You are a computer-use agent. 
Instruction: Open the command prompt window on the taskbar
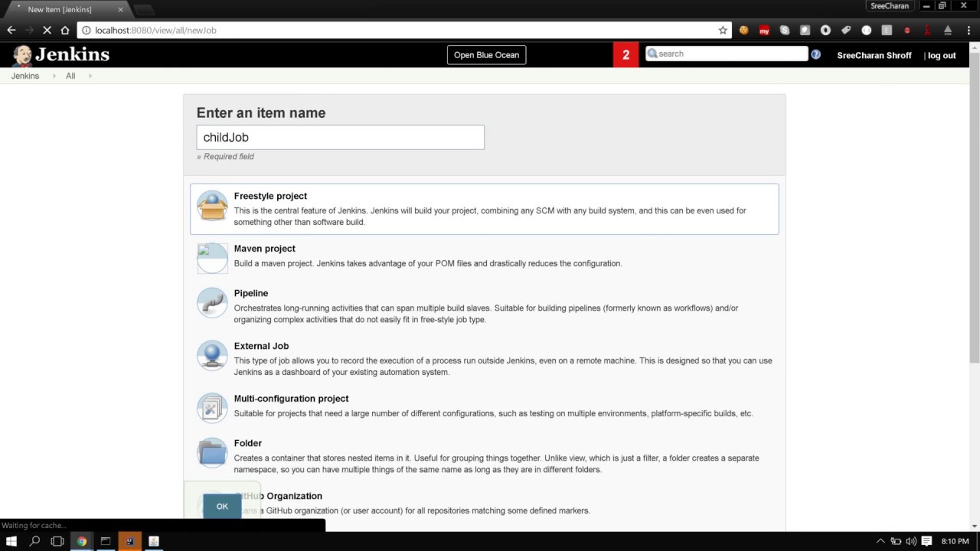pos(106,541)
